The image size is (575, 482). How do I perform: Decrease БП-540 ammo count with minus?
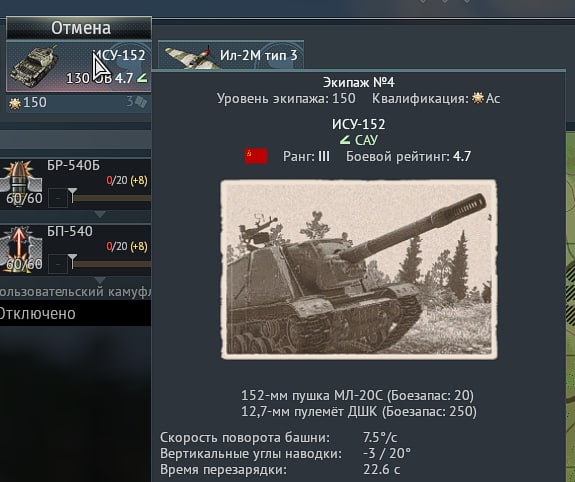click(58, 264)
